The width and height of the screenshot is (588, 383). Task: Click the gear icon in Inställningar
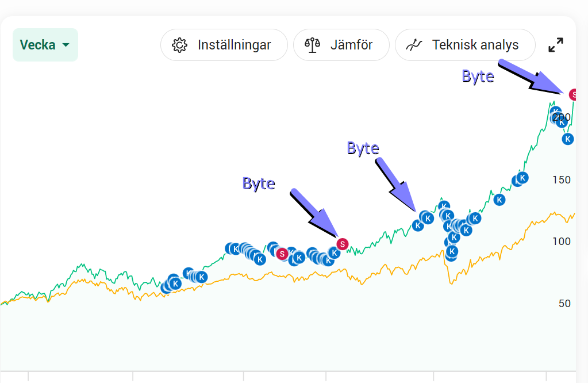pyautogui.click(x=179, y=45)
